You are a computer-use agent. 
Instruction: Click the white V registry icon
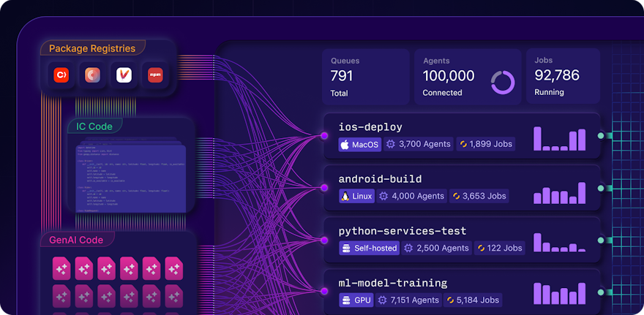(x=124, y=75)
